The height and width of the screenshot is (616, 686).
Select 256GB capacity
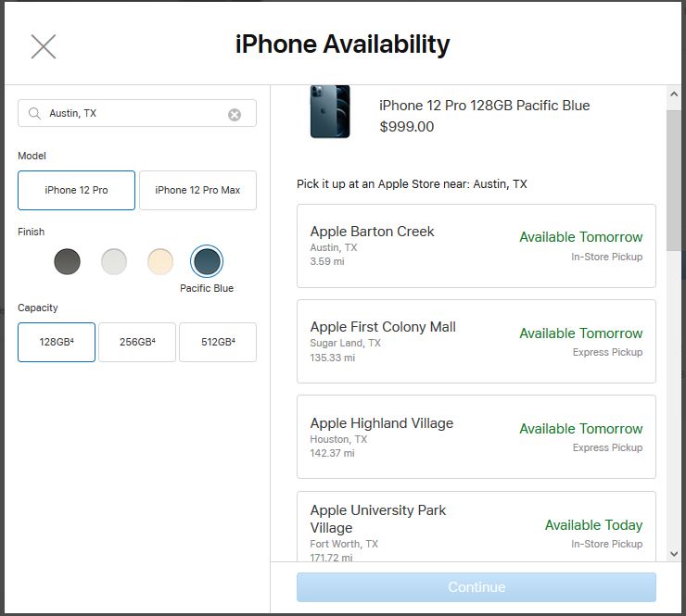[137, 343]
